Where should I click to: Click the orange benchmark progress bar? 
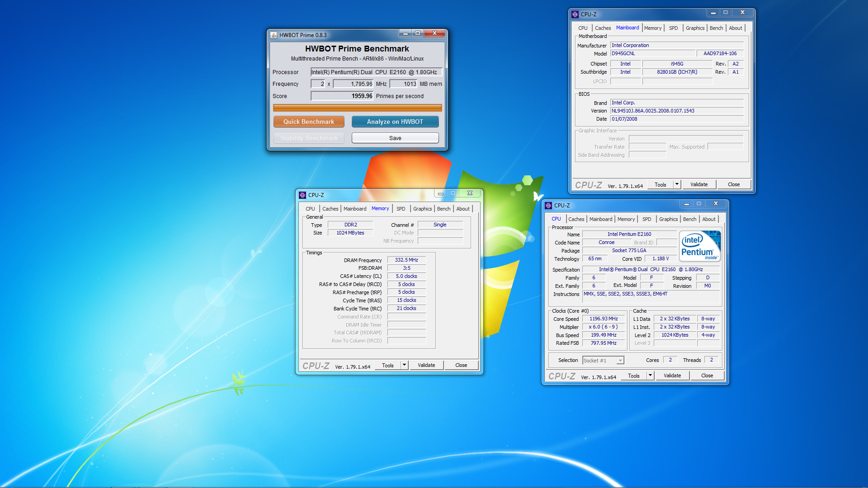(357, 108)
